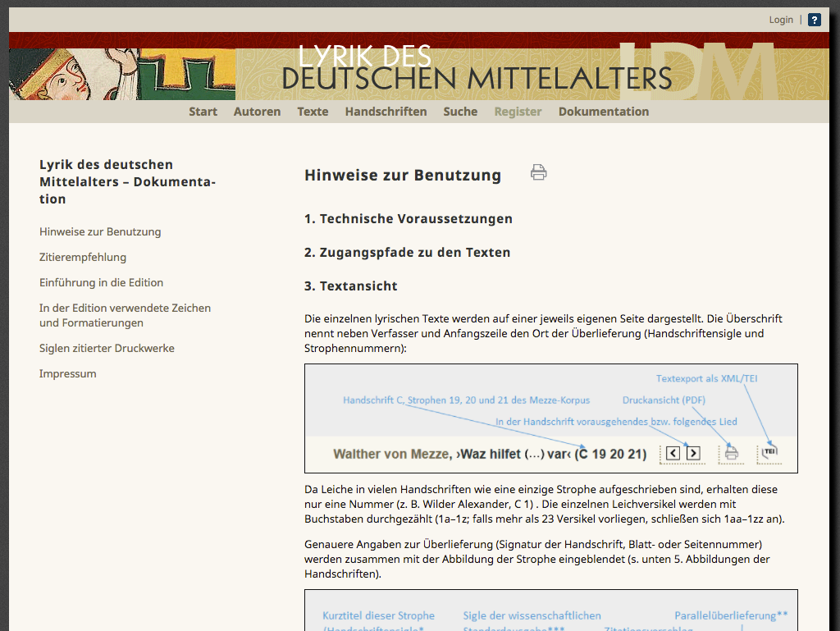Go to the Start menu item
Image resolution: width=840 pixels, height=631 pixels.
[203, 112]
